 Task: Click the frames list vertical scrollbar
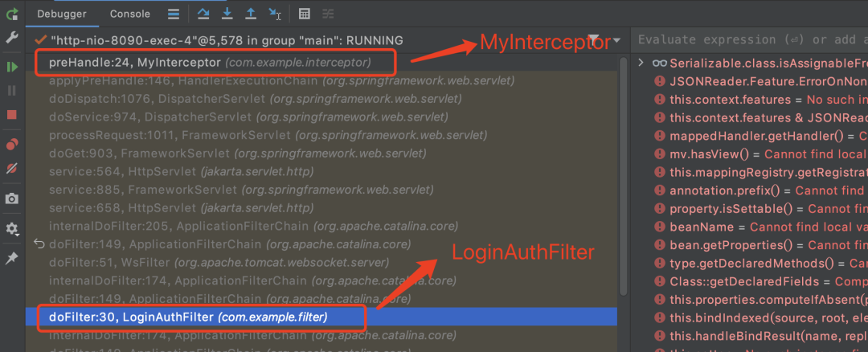623,176
